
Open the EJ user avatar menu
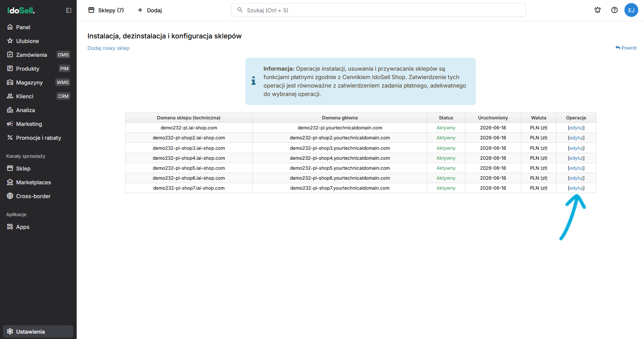(x=631, y=10)
